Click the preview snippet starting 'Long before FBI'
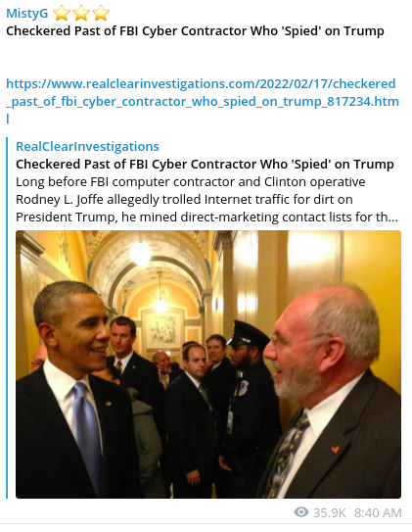412x532 pixels. pos(206,200)
